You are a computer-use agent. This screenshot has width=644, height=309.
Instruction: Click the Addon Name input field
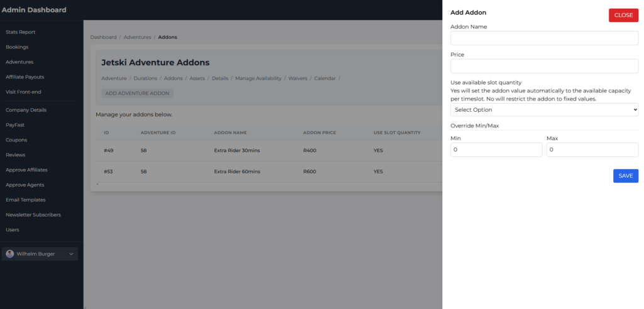(544, 38)
